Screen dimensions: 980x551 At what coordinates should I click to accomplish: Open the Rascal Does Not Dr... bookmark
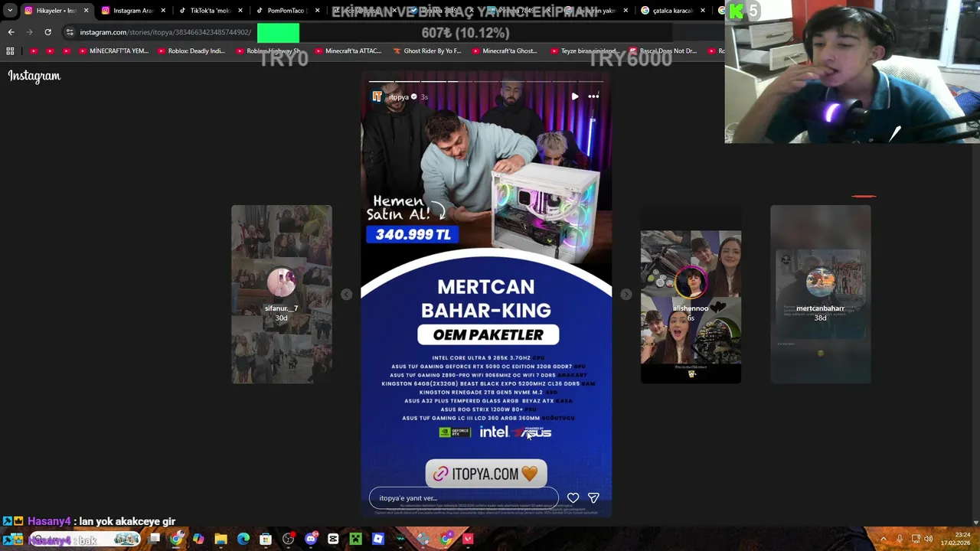tap(662, 51)
